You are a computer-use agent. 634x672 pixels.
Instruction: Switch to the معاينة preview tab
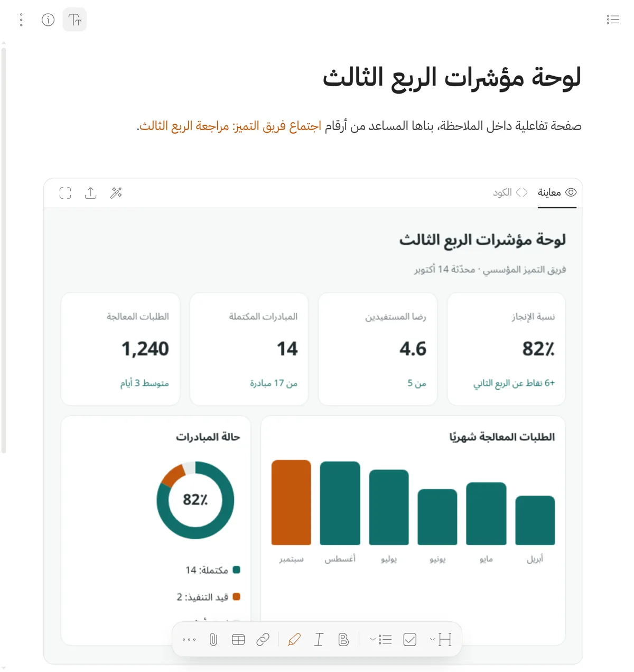click(557, 192)
